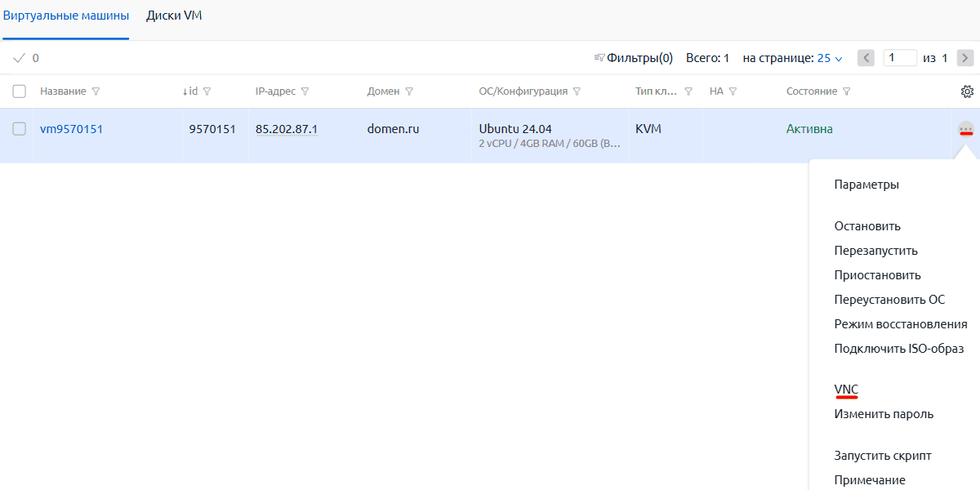Choose Перезапустить in the actions menu

click(875, 251)
